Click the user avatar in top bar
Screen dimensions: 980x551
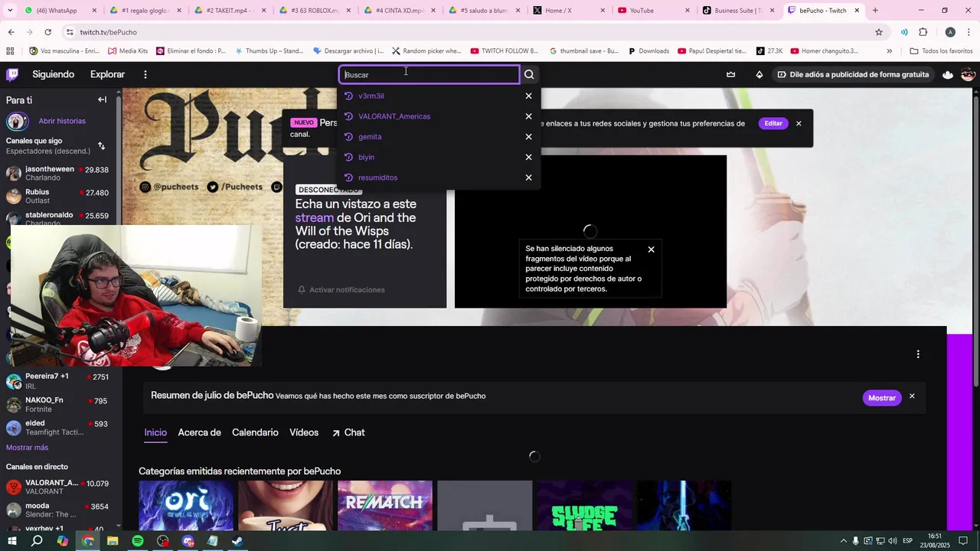(x=968, y=74)
